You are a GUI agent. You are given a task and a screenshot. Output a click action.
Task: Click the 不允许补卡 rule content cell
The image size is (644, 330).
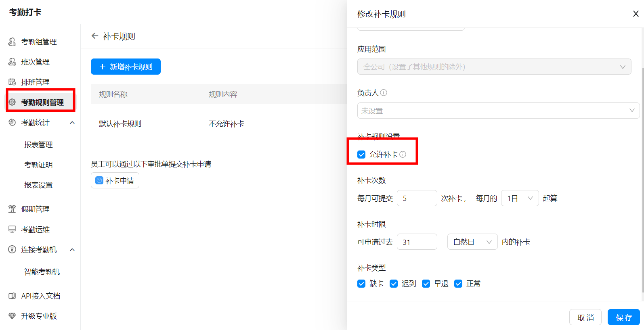227,124
